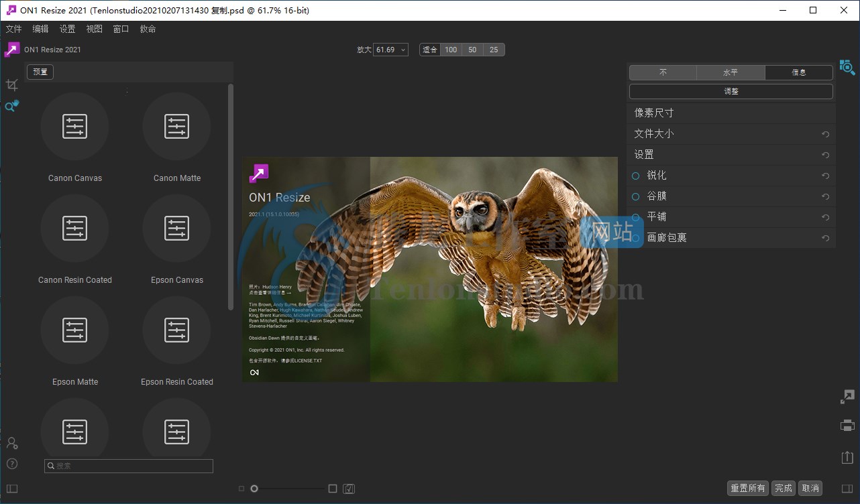Expand the 谷膜 pane header
860x504 pixels.
pos(732,196)
